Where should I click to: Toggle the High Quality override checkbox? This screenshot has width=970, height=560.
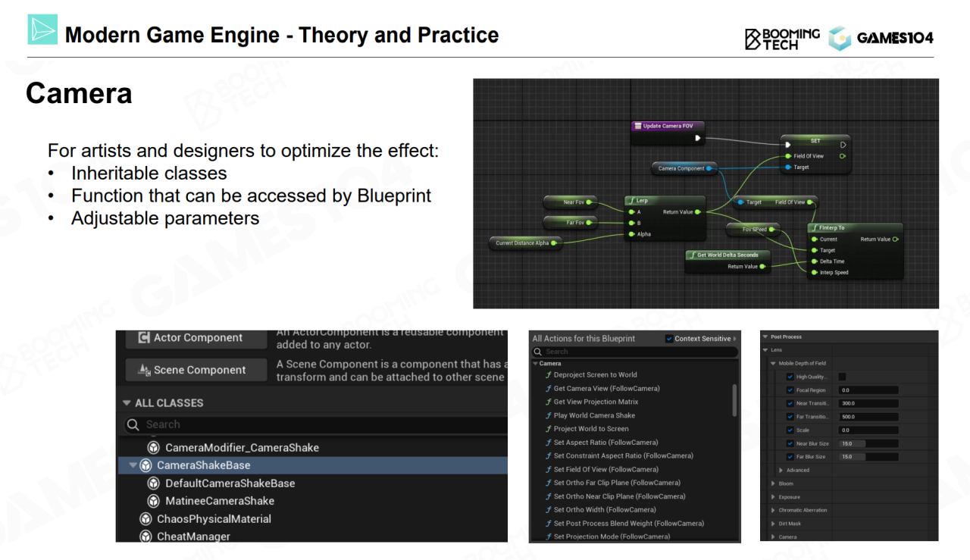pyautogui.click(x=790, y=377)
